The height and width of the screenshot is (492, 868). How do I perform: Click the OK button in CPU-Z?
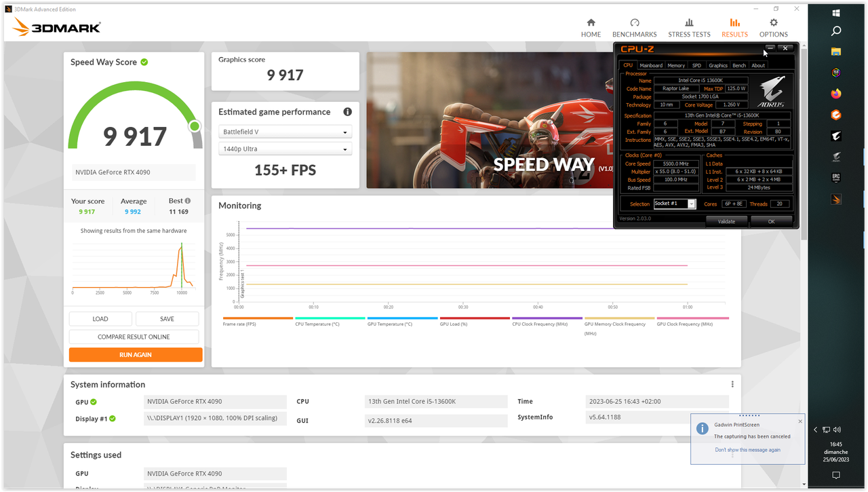pyautogui.click(x=771, y=221)
